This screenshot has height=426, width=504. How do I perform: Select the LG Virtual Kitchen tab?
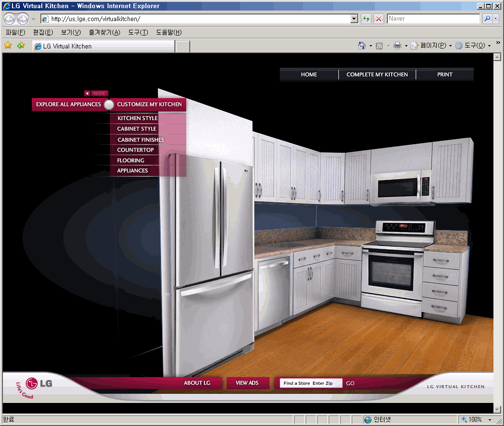coord(104,46)
